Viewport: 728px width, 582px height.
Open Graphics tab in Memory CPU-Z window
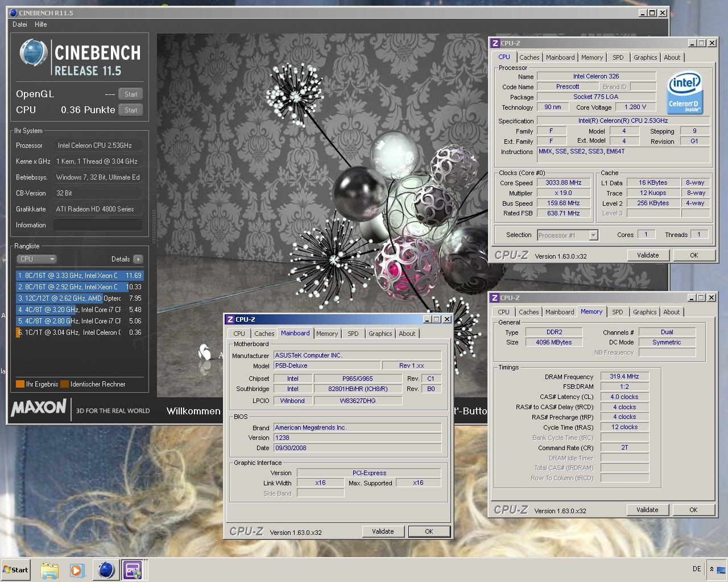coord(645,312)
